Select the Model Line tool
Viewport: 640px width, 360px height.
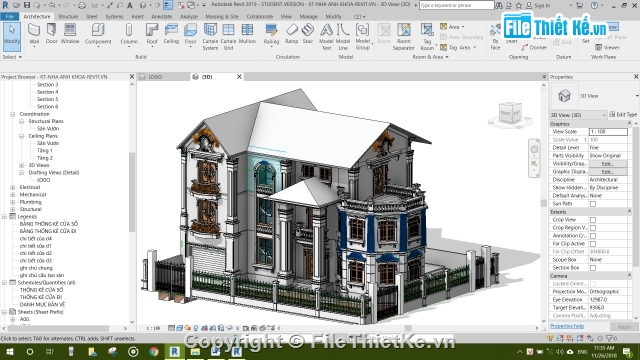coord(343,37)
